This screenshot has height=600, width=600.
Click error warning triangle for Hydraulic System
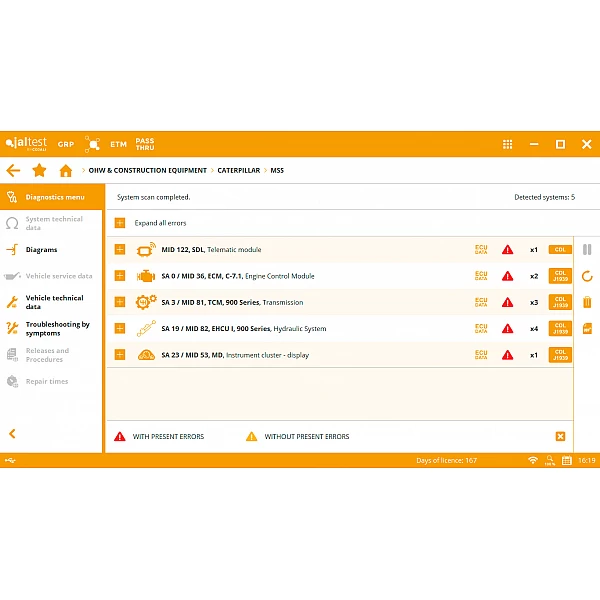[507, 328]
